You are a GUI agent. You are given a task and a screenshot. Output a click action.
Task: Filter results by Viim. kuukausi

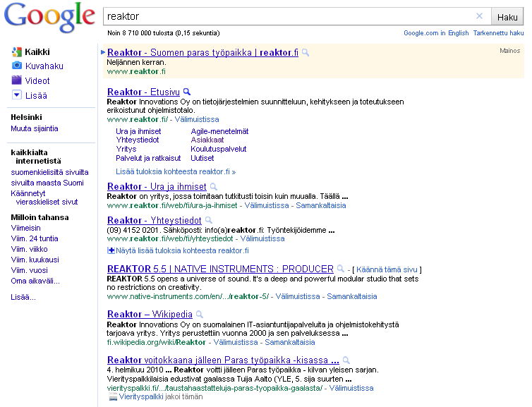tap(35, 260)
